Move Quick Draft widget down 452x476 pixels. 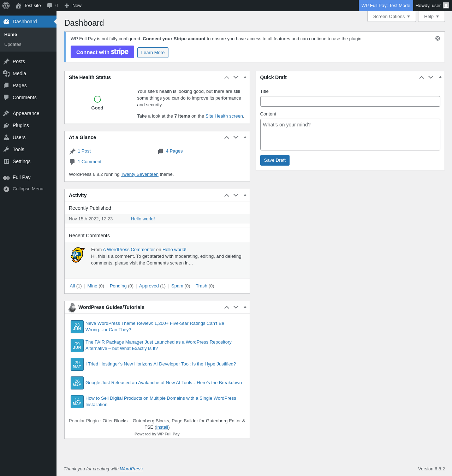[431, 77]
